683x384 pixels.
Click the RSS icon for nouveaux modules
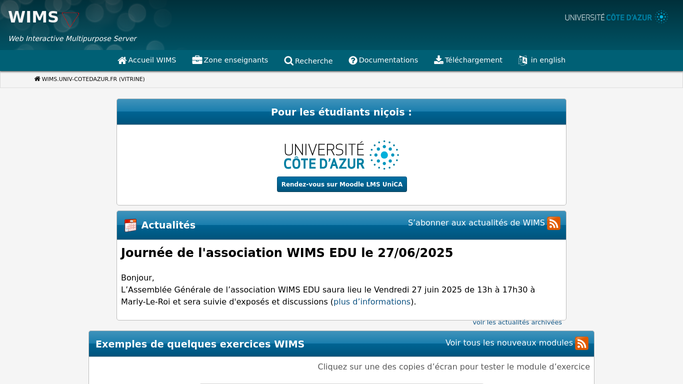[582, 344]
